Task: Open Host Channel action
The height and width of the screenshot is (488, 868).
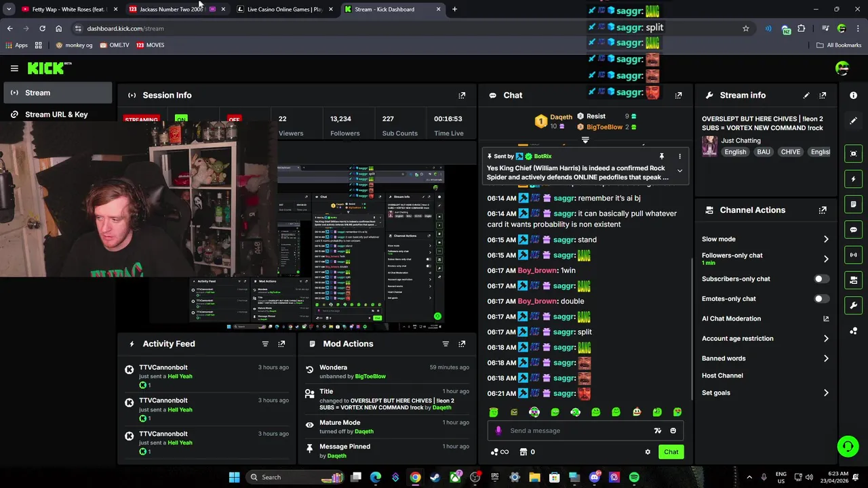Action: [722, 375]
